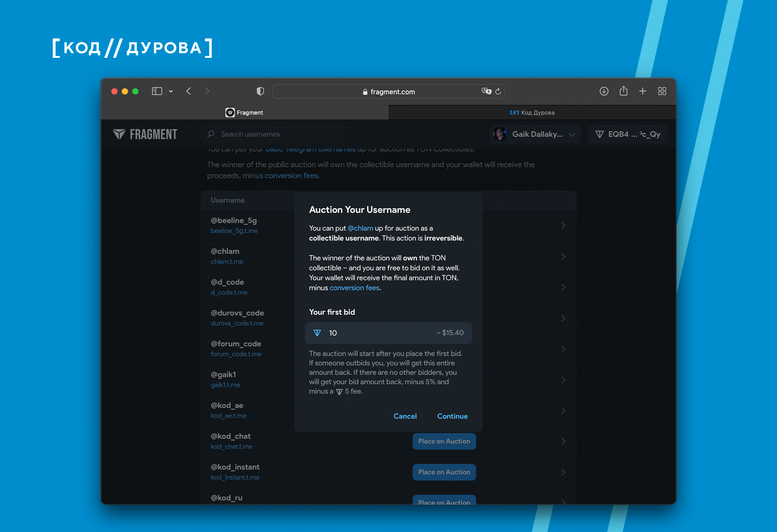Screen dimensions: 777x532
Task: Open the d_code.t.me link
Action: click(x=229, y=293)
